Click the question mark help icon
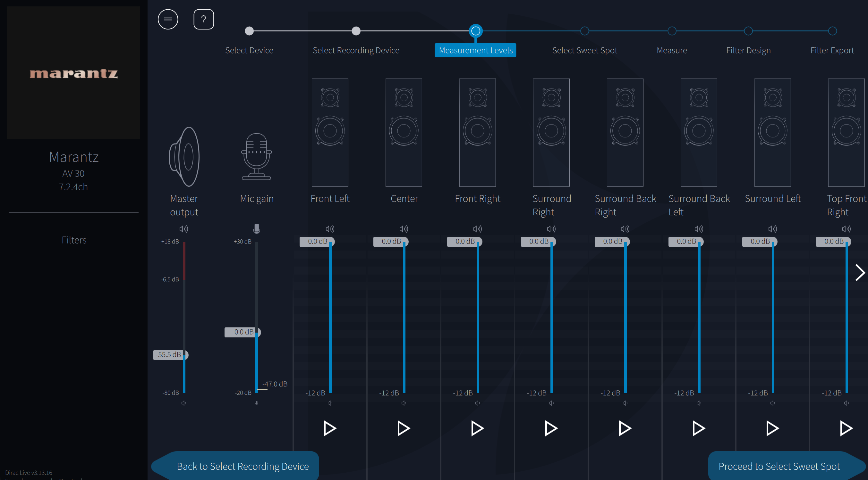This screenshot has width=868, height=480. [203, 19]
